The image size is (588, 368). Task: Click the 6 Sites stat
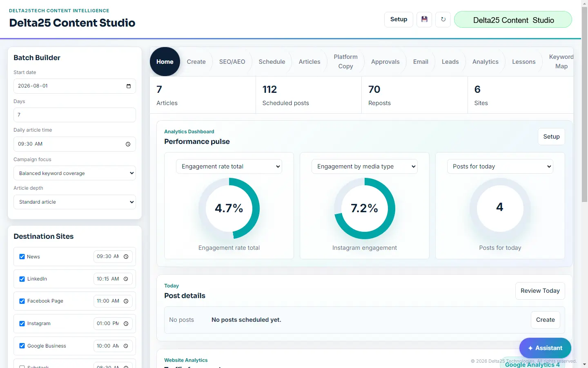(x=521, y=95)
